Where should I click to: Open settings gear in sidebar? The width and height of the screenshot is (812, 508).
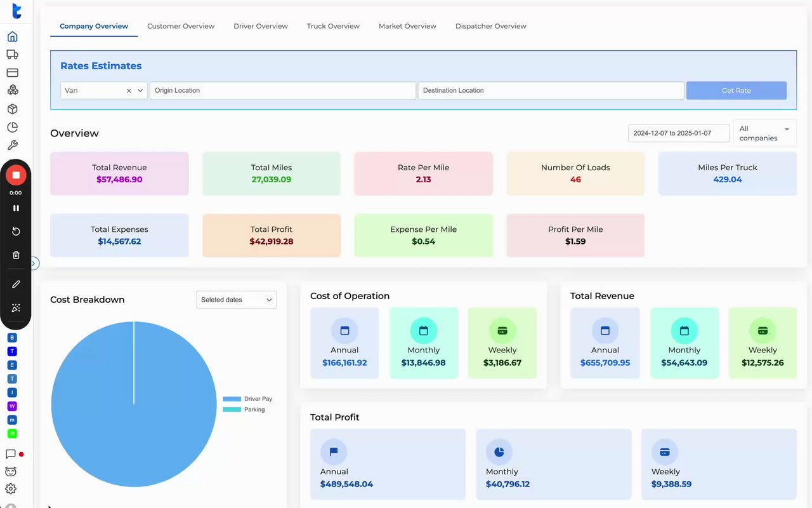point(11,489)
